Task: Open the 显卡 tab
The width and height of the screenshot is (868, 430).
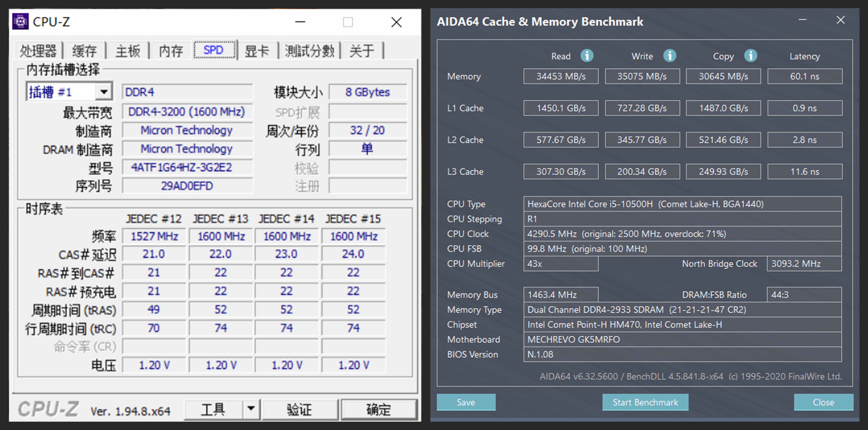Action: point(257,51)
